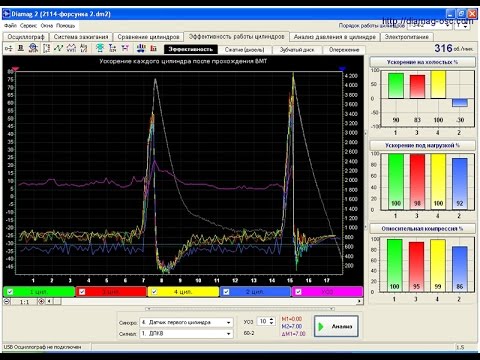Select the Зубчатый диск sub-tab button

(x=297, y=50)
